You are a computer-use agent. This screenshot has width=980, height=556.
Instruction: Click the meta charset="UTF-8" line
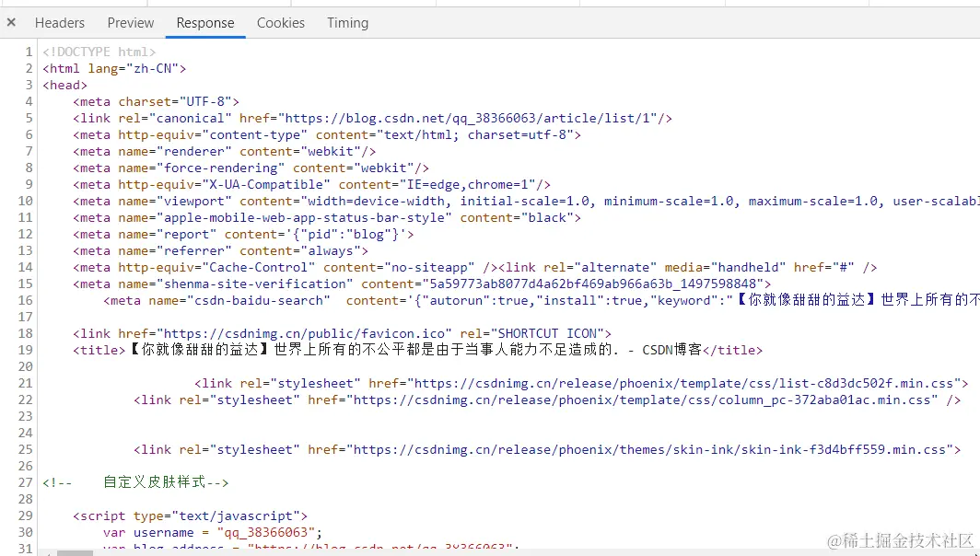point(156,102)
